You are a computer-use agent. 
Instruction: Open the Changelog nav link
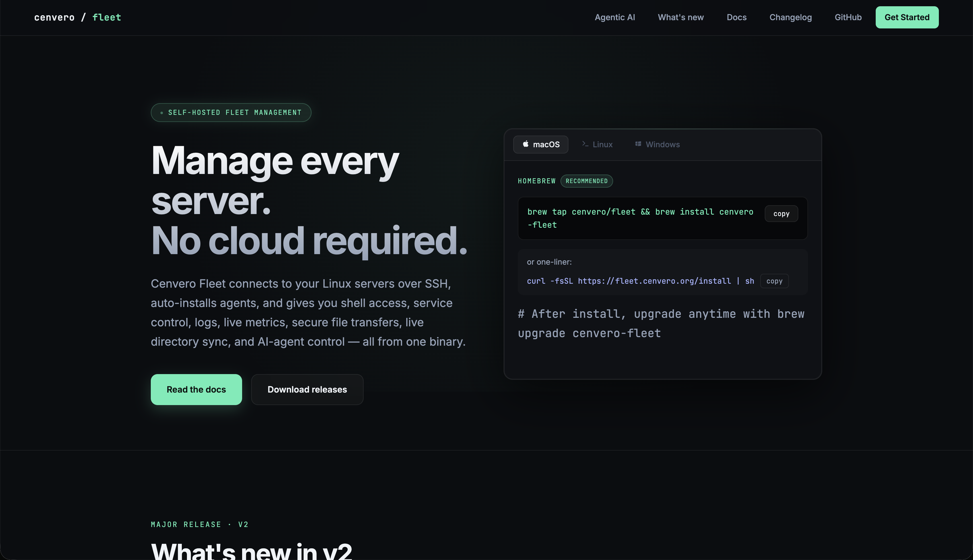coord(791,17)
